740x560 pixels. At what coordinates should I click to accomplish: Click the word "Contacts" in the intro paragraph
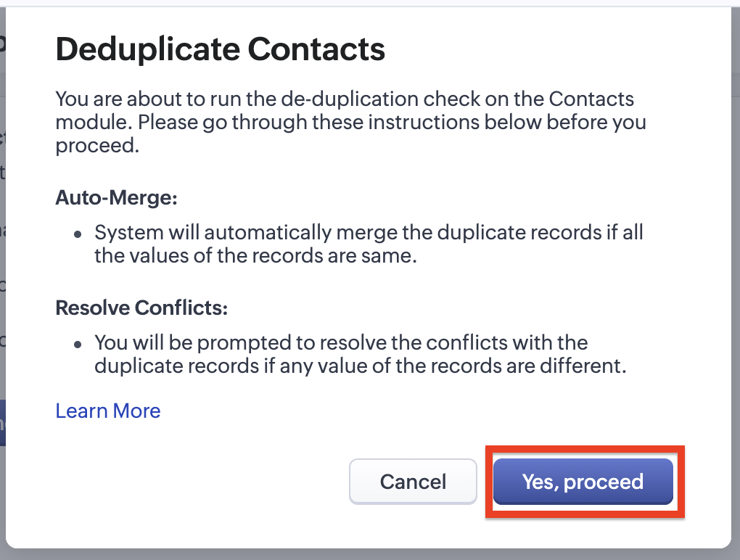coord(591,99)
